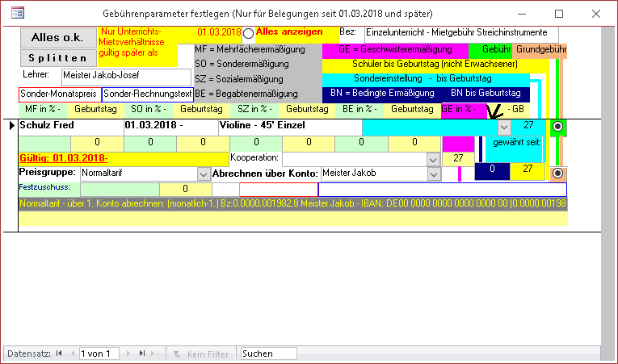Toggle the green Gebühr radio button
Image resolution: width=618 pixels, height=364 pixels.
(557, 127)
